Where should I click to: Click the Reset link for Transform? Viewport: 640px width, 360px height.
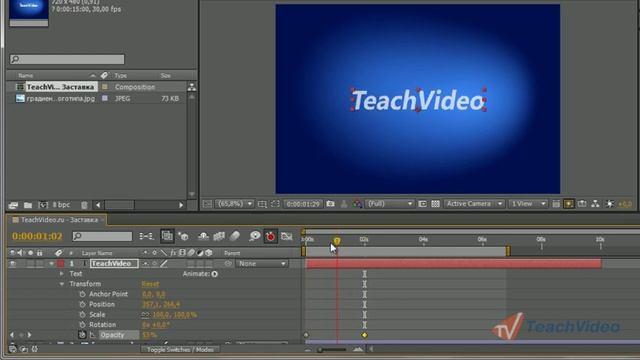click(x=150, y=284)
